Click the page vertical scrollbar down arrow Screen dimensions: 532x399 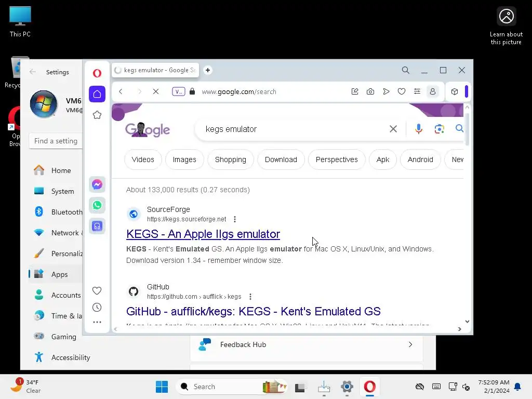point(467,321)
